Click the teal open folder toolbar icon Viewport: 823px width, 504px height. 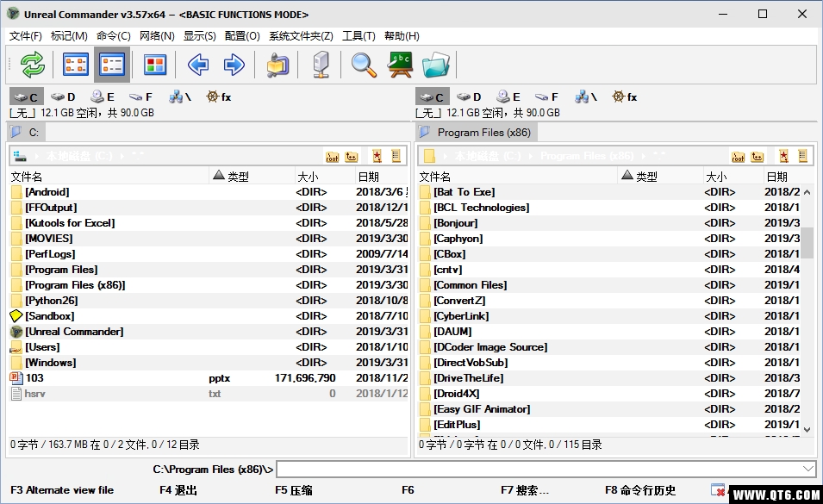[436, 65]
